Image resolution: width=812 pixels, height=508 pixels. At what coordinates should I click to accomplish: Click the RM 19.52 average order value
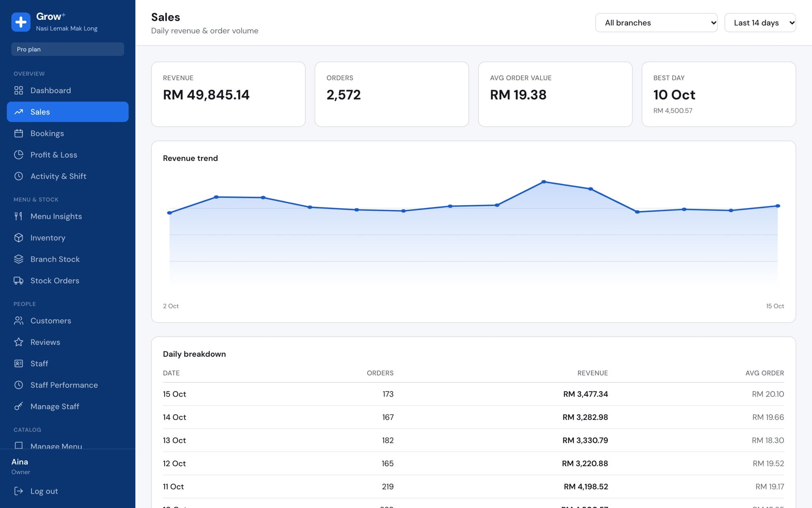tap(768, 463)
